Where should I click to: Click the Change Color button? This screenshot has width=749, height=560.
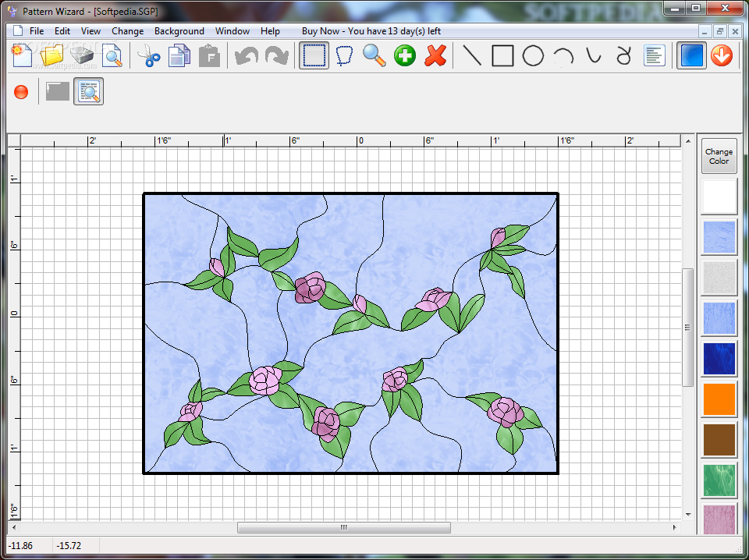[x=719, y=156]
